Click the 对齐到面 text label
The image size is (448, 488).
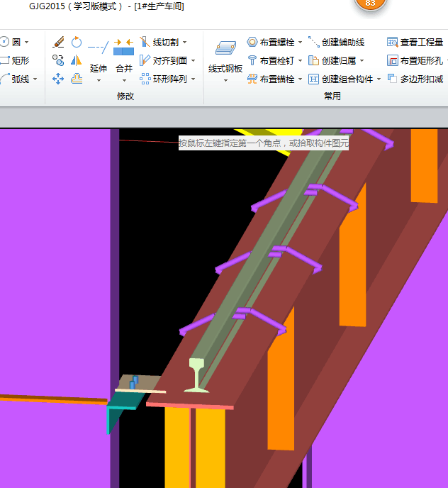(x=170, y=61)
